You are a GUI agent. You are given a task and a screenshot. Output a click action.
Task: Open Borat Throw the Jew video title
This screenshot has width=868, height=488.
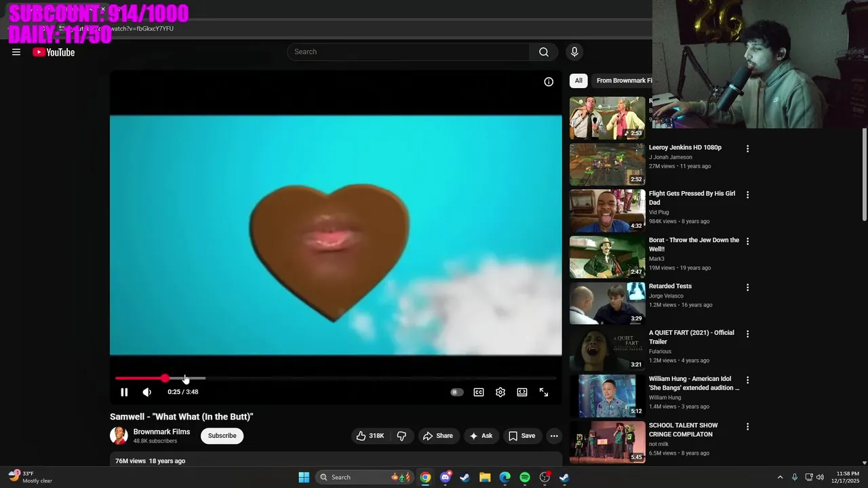(694, 245)
